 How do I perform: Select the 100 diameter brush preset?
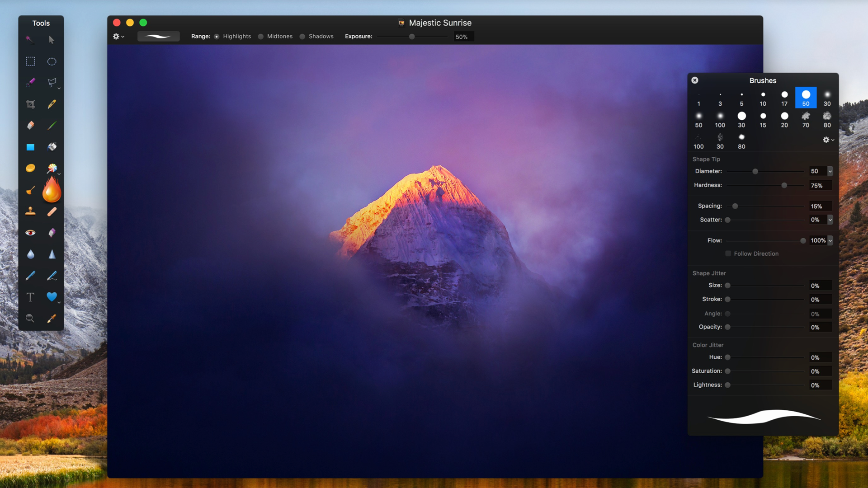click(720, 116)
